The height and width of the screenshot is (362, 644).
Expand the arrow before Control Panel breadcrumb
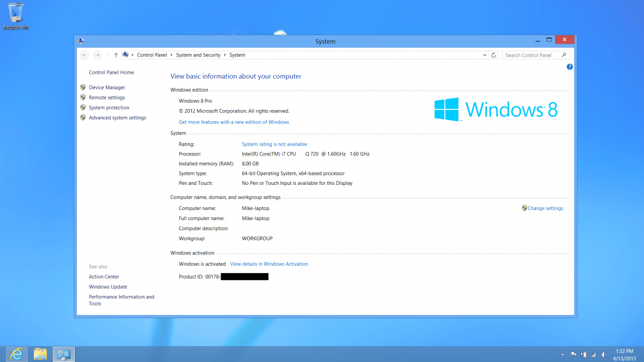[x=133, y=55]
